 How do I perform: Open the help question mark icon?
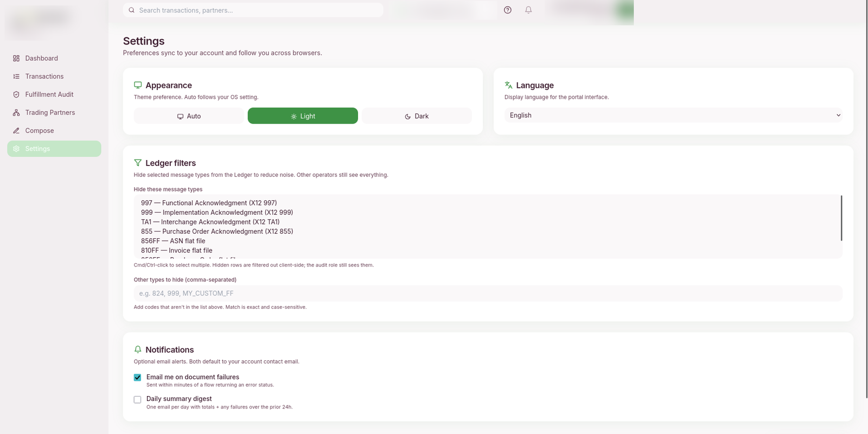click(x=508, y=10)
